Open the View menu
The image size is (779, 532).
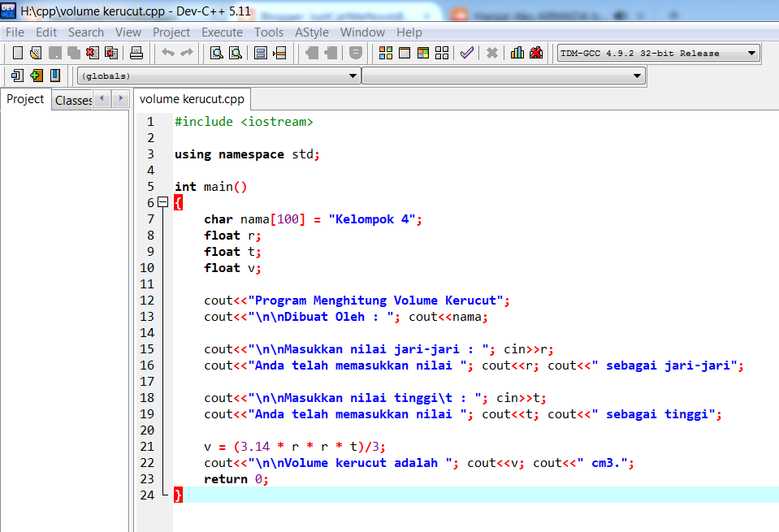coord(128,32)
